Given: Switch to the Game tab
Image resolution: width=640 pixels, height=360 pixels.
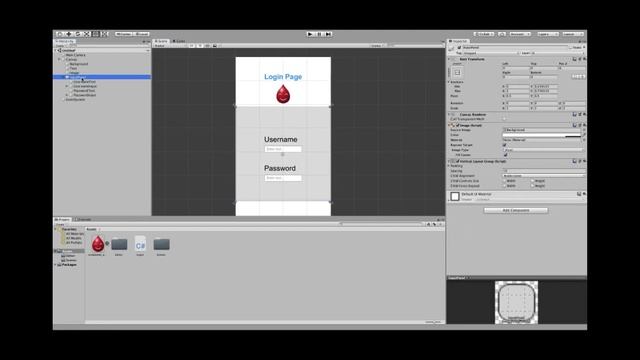Looking at the screenshot, I should coord(179,41).
